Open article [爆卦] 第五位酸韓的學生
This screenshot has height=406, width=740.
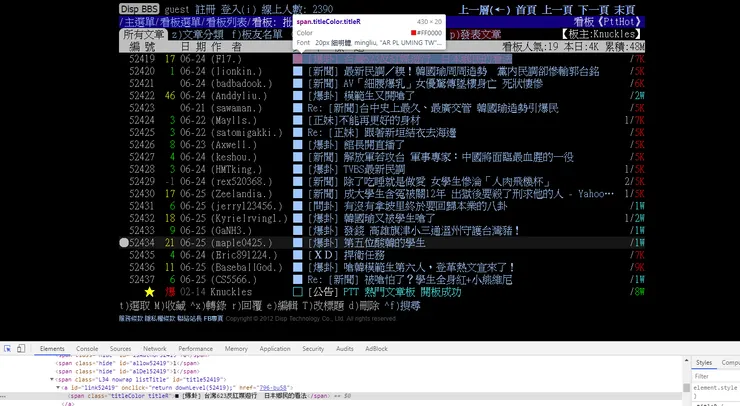[366, 243]
